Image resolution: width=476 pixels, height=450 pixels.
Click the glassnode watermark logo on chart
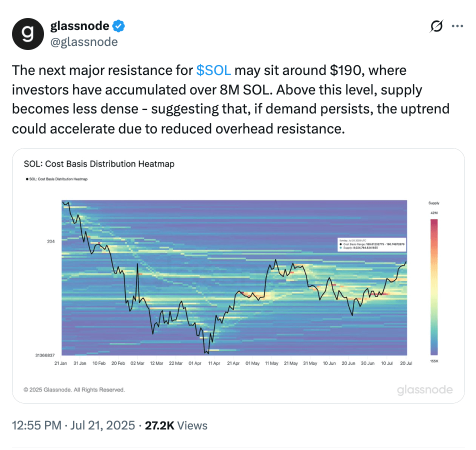424,390
